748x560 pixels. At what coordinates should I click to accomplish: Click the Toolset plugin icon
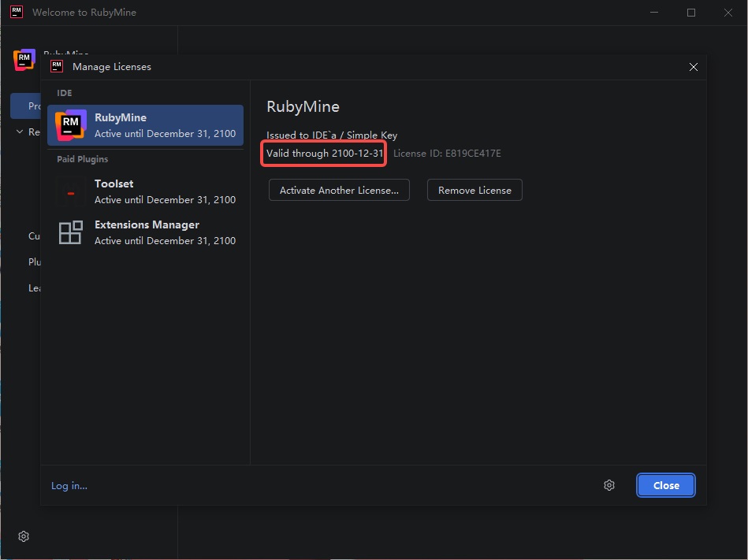coord(71,191)
